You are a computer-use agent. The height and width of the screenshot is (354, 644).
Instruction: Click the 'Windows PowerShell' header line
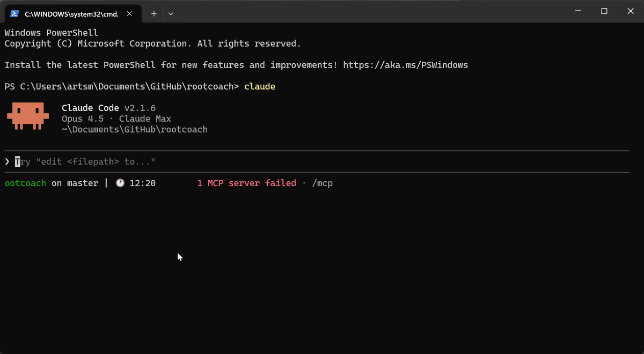(x=52, y=33)
